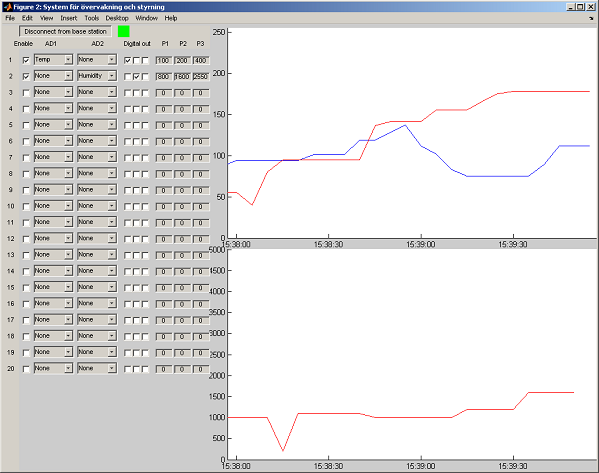Click the P2 field in row 10
The image size is (599, 473).
click(x=182, y=207)
